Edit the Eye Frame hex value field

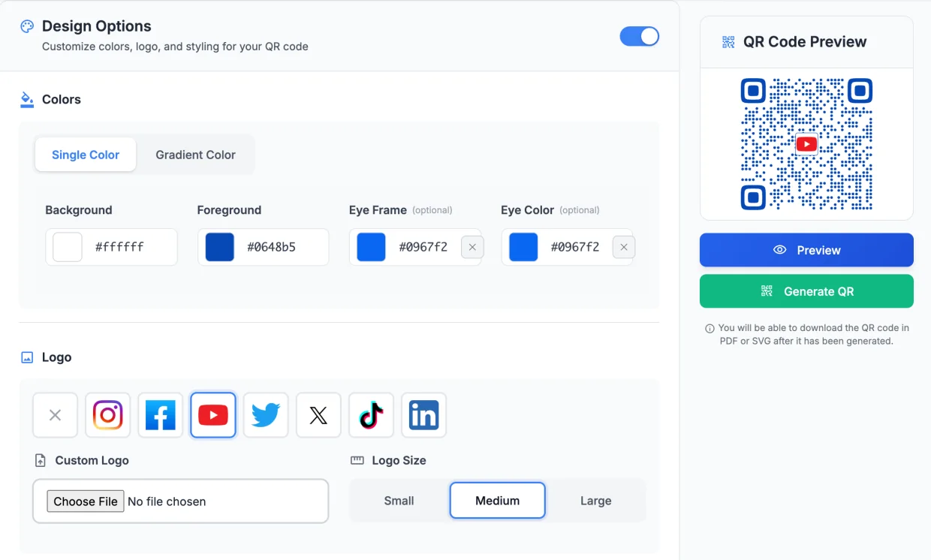point(423,247)
